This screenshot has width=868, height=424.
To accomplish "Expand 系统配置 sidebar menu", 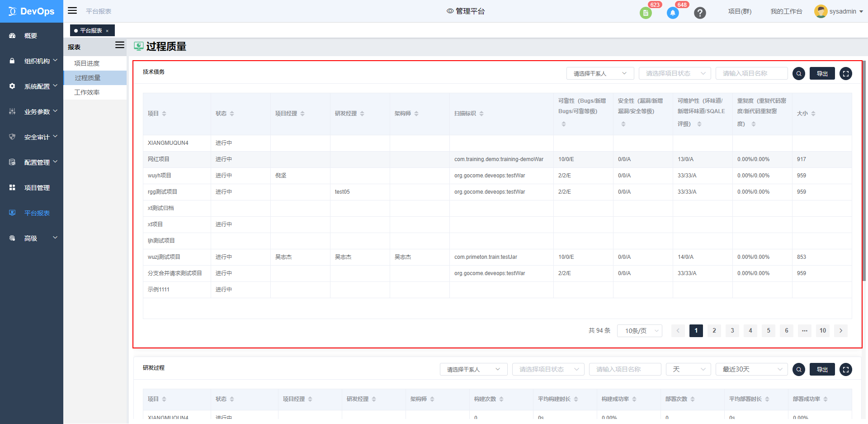I will pos(32,86).
